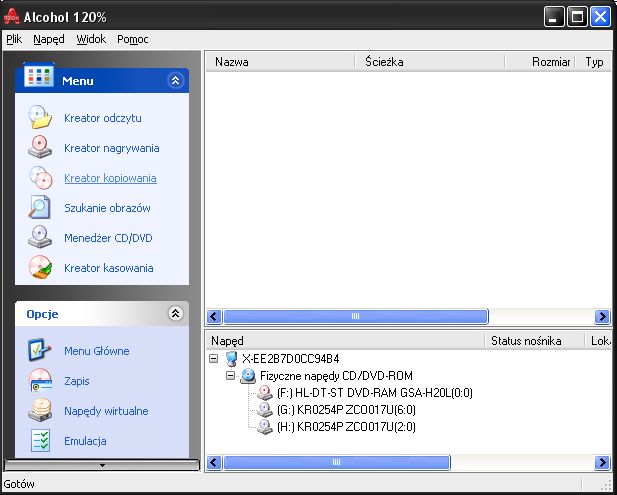This screenshot has height=495, width=617.
Task: Open Szukanie obrazów link
Action: click(x=107, y=208)
